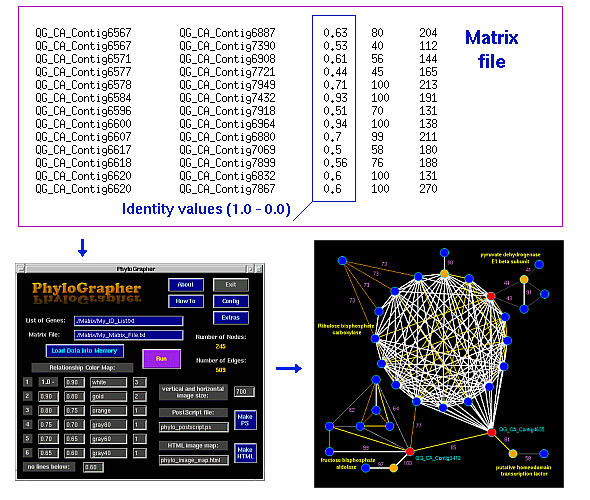The width and height of the screenshot is (590, 500).
Task: Open the About dialog in PhyloGrapher
Action: click(186, 285)
